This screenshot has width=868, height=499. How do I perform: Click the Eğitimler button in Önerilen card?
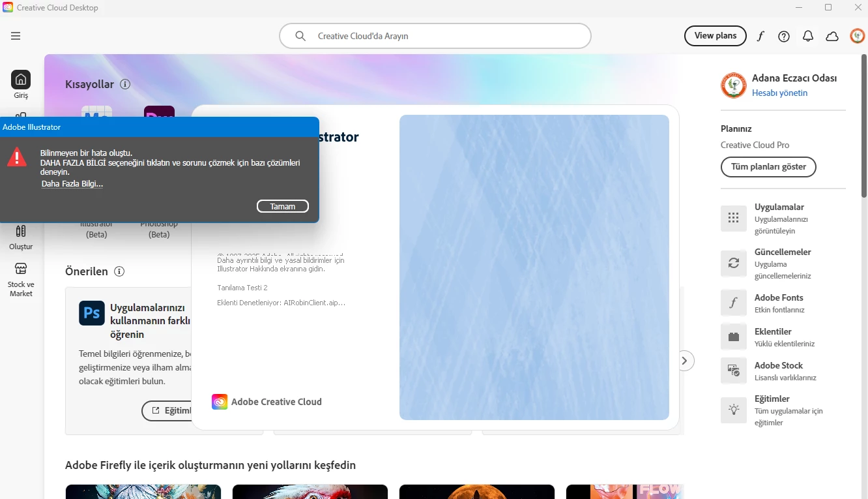pyautogui.click(x=167, y=411)
